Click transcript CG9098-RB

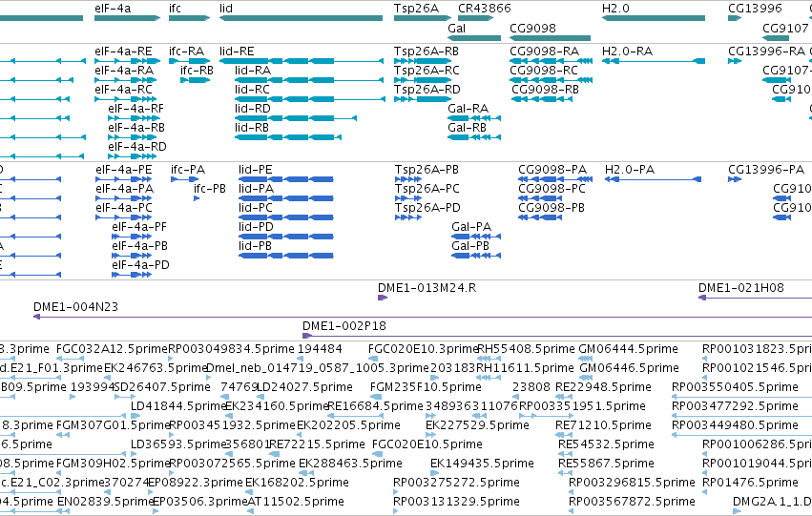click(x=545, y=90)
